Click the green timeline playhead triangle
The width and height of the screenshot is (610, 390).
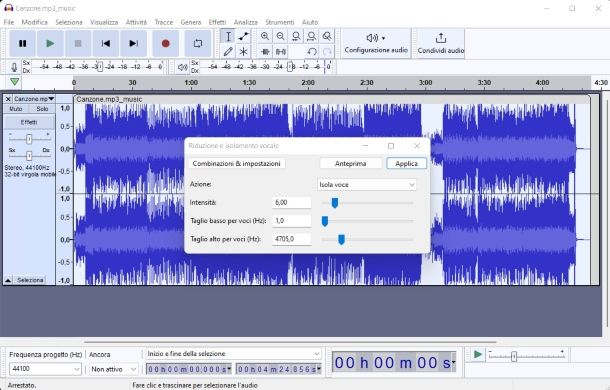click(x=14, y=82)
